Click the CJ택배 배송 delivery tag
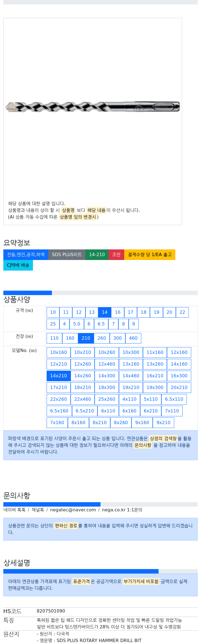The height and width of the screenshot is (644, 201). pos(18,265)
